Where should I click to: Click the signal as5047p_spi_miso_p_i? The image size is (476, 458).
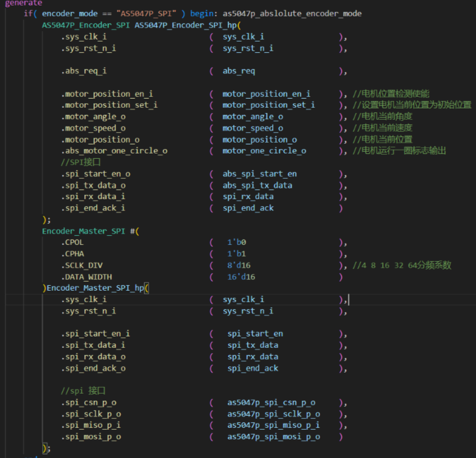click(x=274, y=426)
